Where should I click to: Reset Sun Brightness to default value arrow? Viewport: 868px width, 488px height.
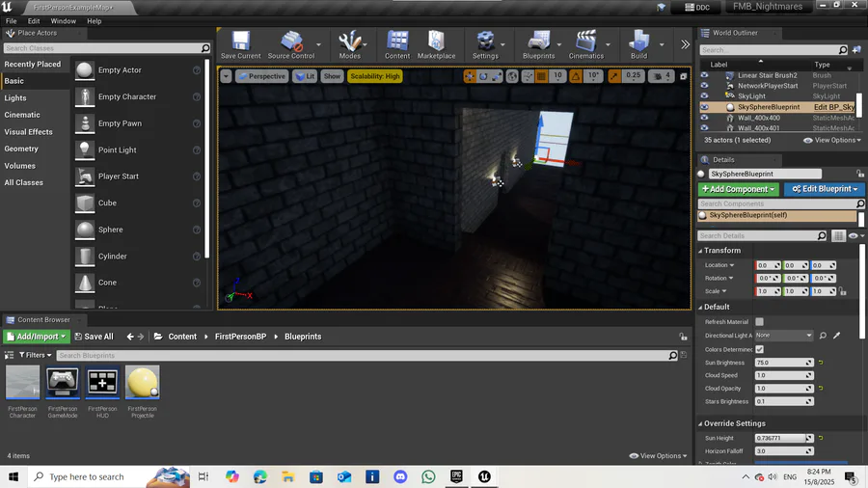coord(821,363)
